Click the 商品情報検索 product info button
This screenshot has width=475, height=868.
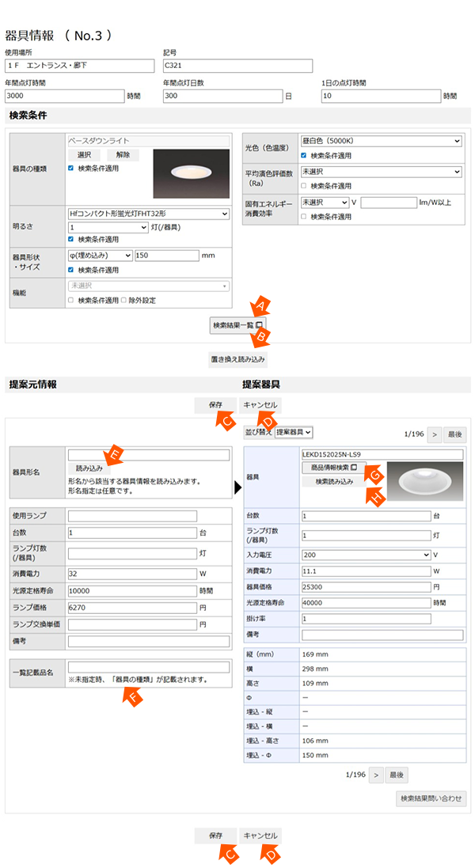point(333,468)
